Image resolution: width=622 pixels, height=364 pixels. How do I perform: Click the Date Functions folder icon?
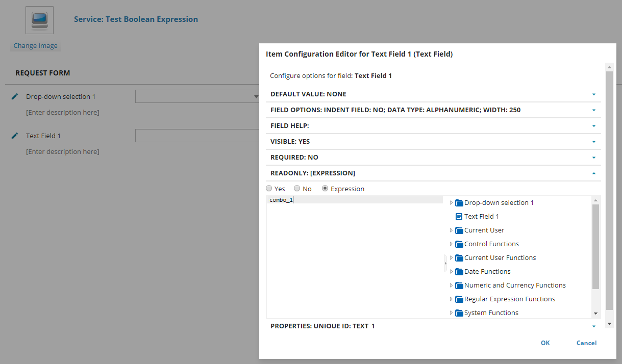tap(458, 272)
